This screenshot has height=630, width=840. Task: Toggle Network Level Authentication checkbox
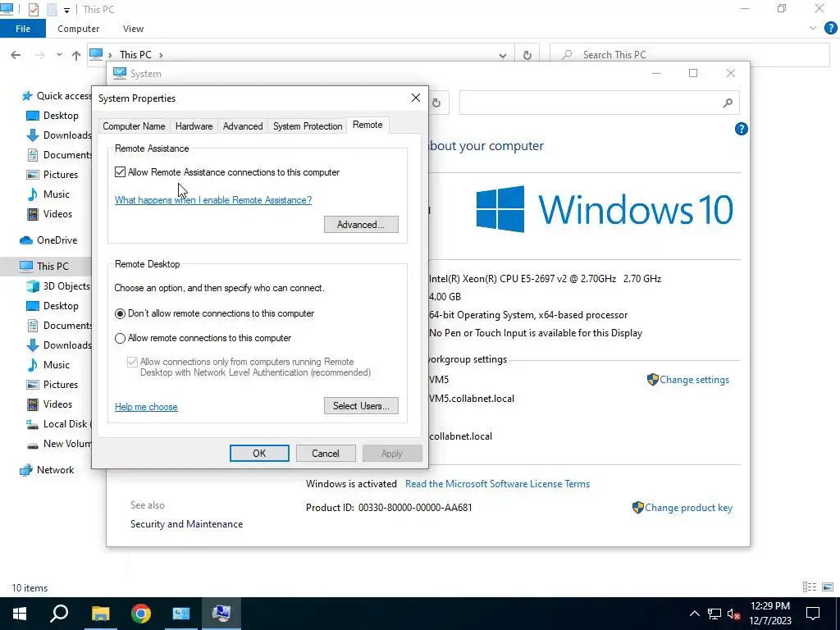[x=132, y=362]
